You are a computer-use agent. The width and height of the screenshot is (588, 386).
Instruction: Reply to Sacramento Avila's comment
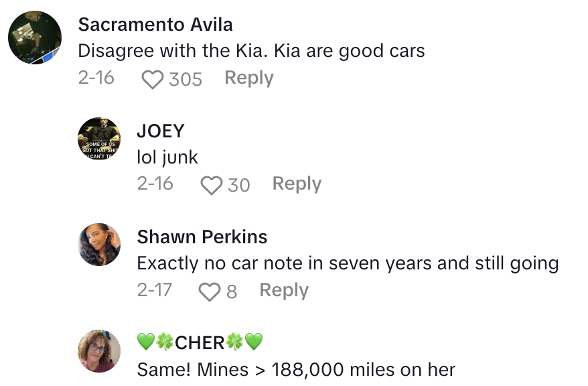coord(248,78)
